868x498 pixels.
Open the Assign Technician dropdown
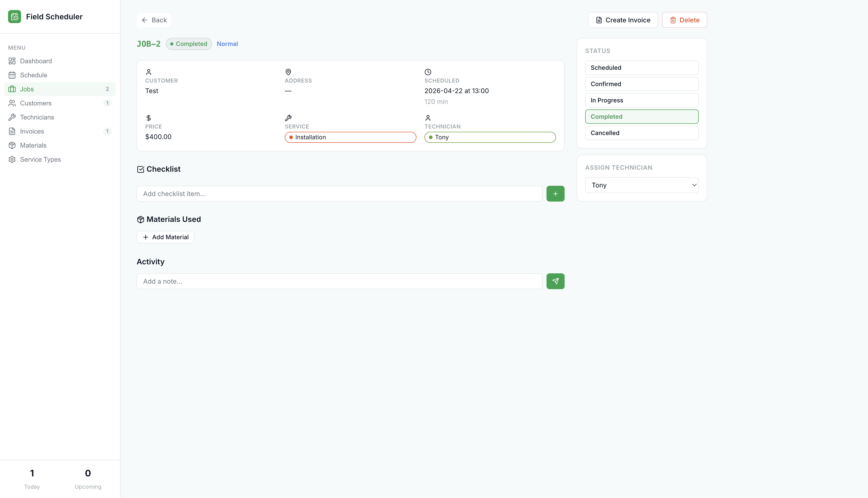coord(641,185)
